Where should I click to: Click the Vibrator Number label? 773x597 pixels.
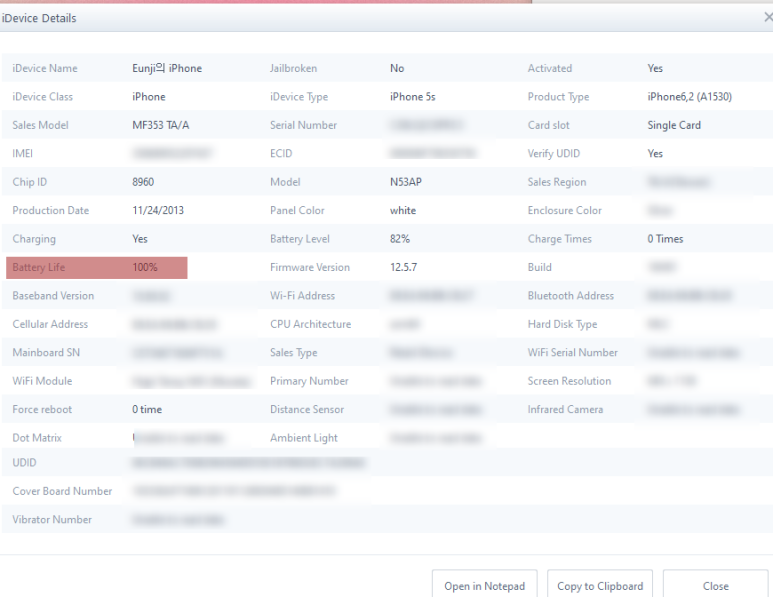(52, 520)
